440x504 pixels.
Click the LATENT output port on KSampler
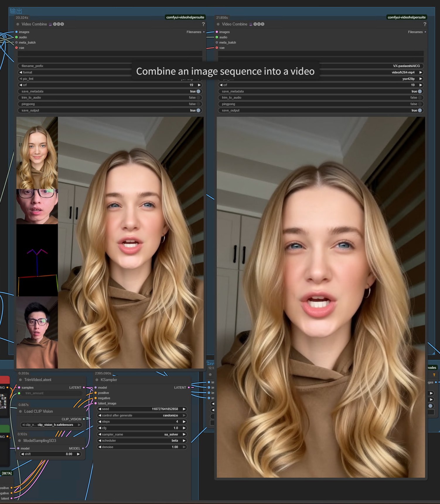(189, 388)
